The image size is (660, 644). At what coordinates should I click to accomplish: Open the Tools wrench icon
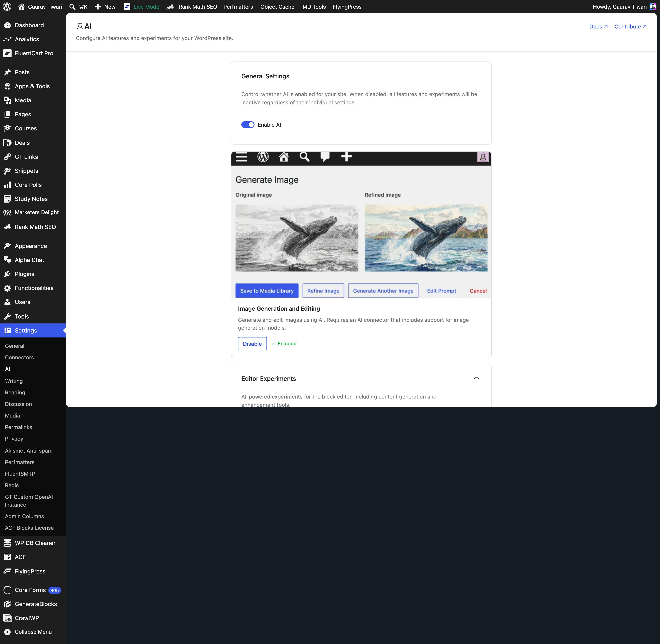[7, 317]
